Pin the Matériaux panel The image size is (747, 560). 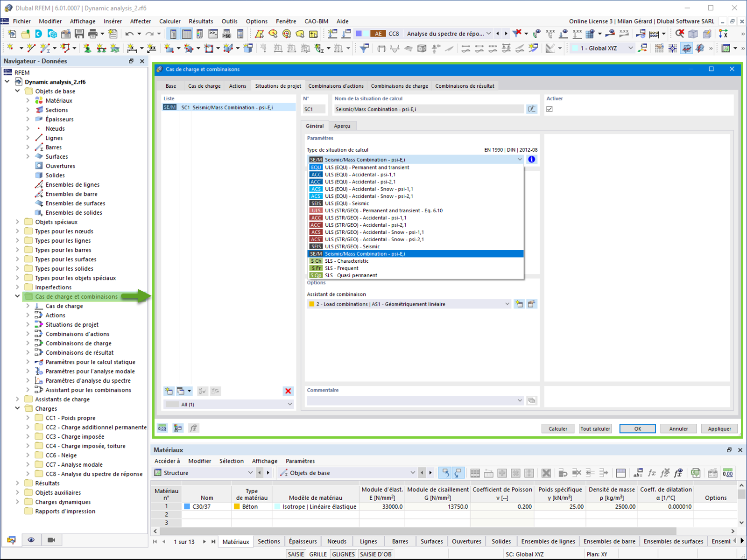(x=729, y=450)
